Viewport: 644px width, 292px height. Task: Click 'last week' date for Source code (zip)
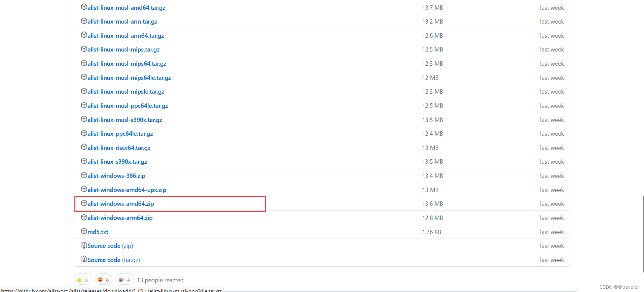tap(552, 246)
